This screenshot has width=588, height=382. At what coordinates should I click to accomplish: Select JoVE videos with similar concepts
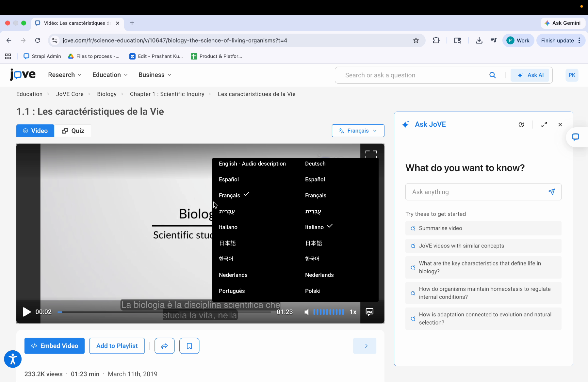[x=483, y=246]
